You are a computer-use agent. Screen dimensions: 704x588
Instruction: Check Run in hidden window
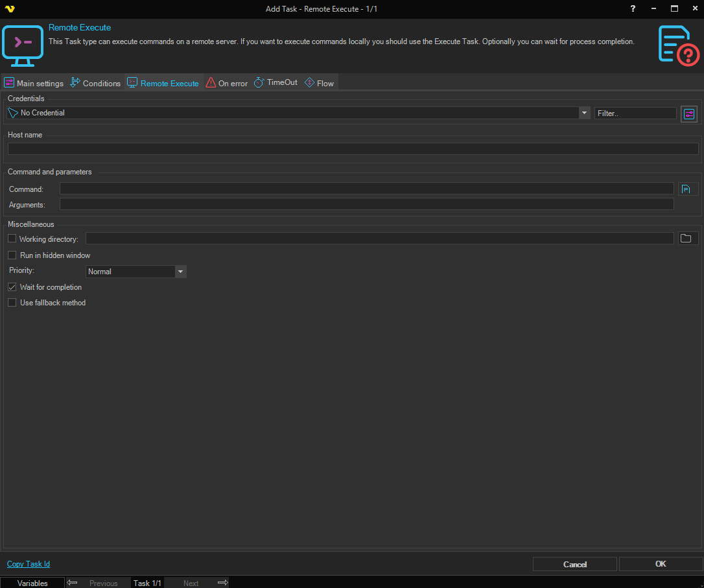[x=12, y=255]
